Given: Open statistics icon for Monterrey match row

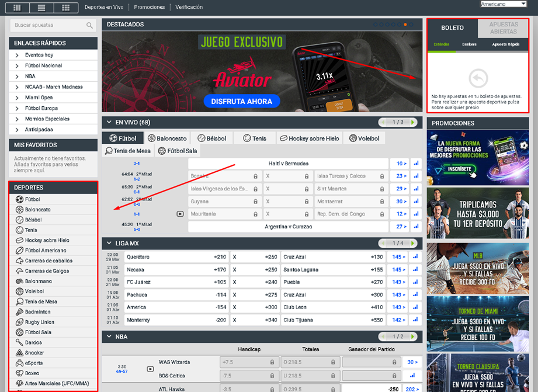Looking at the screenshot, I should 415,320.
